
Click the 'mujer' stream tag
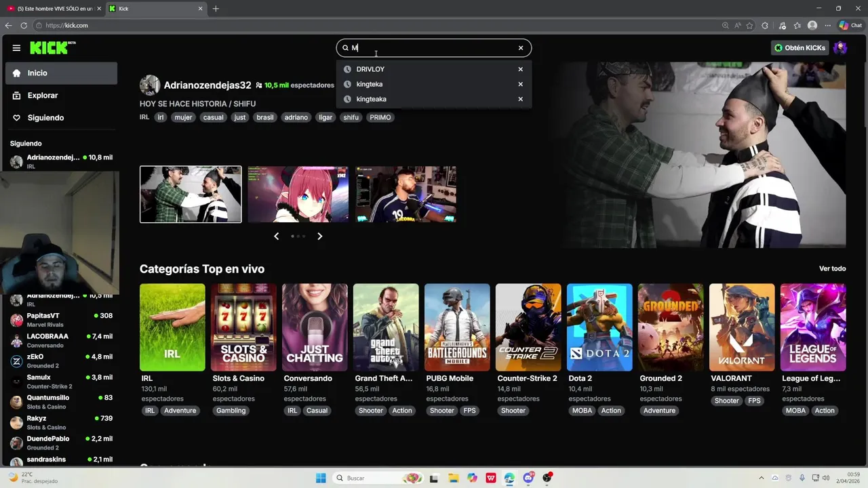click(x=183, y=117)
